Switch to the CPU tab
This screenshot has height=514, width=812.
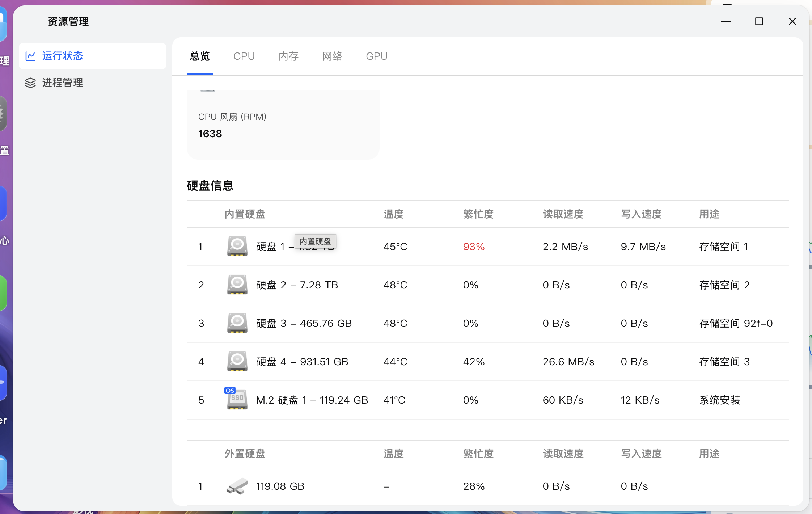coord(244,56)
